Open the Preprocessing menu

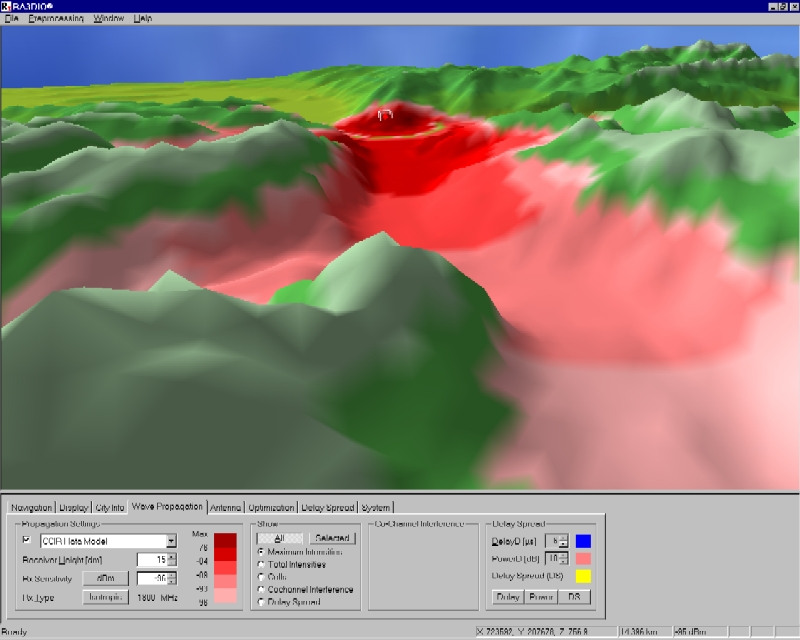click(56, 19)
